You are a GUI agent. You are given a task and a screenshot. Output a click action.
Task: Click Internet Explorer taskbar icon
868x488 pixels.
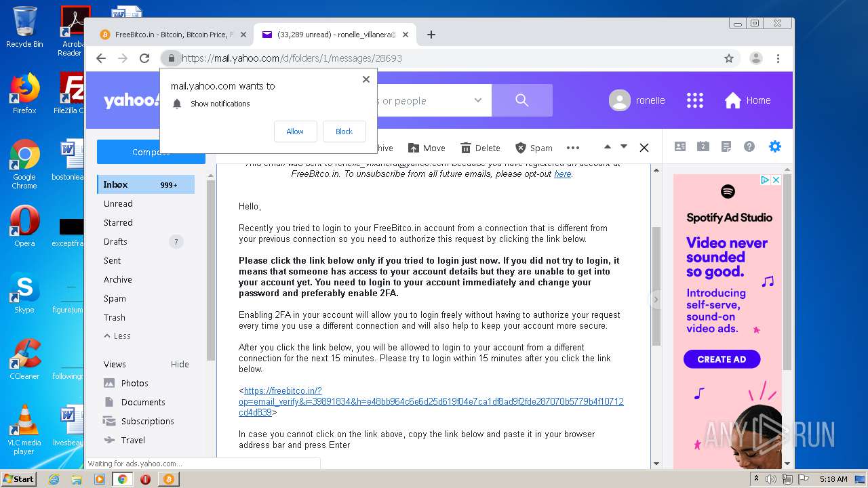click(x=54, y=479)
